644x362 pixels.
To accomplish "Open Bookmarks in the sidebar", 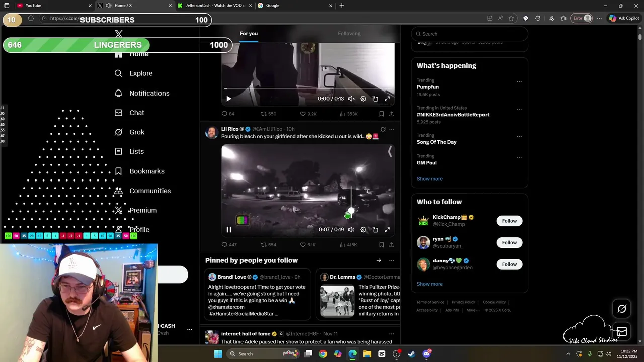I will [139, 171].
